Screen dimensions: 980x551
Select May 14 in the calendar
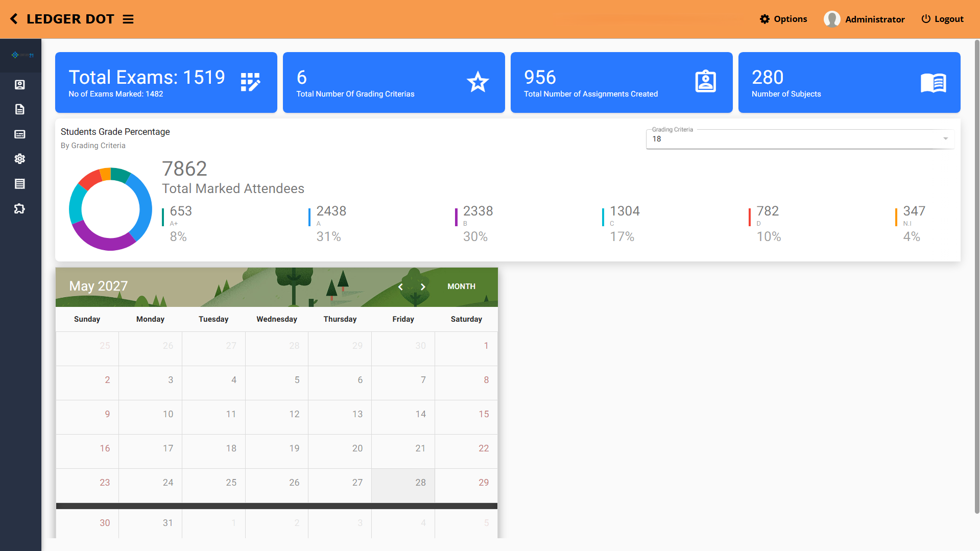pyautogui.click(x=403, y=417)
